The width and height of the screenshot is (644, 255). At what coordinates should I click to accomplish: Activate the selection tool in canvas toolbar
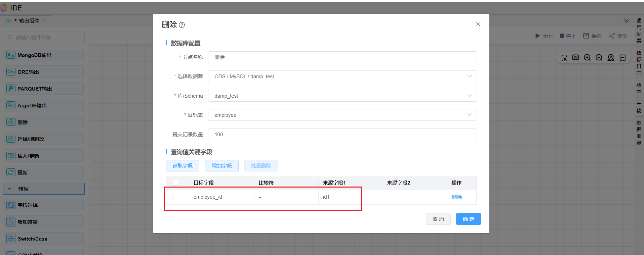(564, 58)
